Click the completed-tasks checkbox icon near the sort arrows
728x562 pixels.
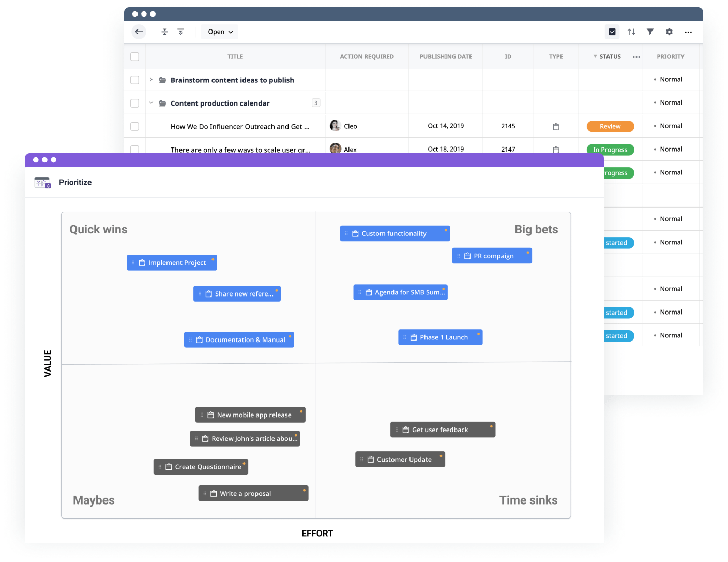[x=612, y=32]
